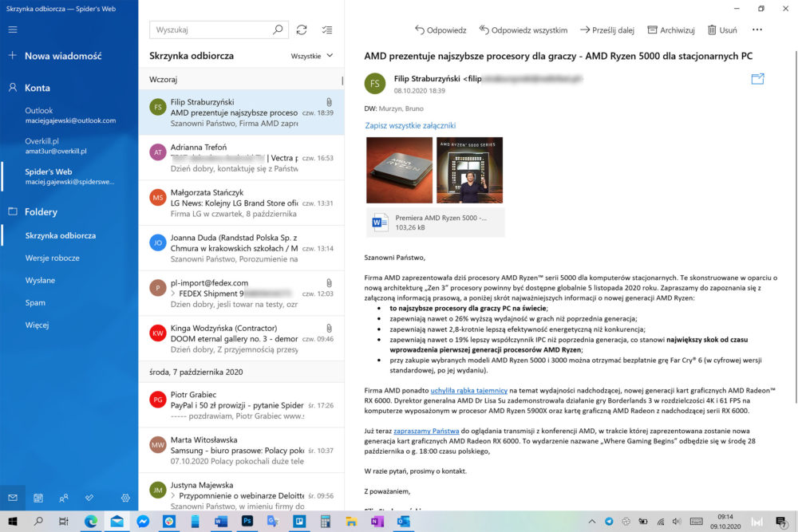
Task: Open Piotr Grabiec's PayPal email
Action: tap(241, 405)
